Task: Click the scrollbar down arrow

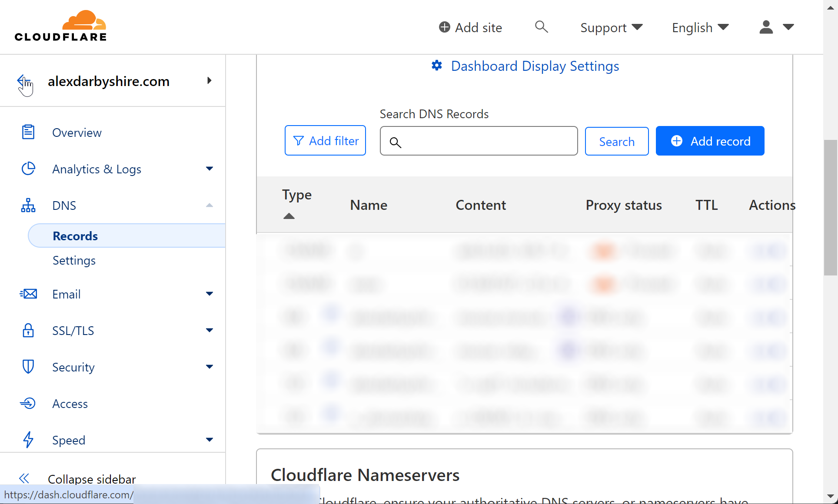Action: (831, 496)
